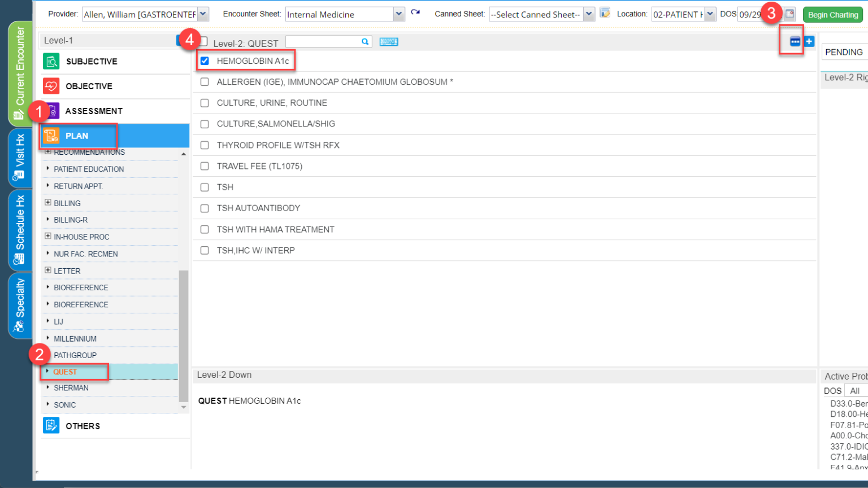Check the THYROID PROFILE W/TSH RFX box
The width and height of the screenshot is (868, 488).
[205, 145]
